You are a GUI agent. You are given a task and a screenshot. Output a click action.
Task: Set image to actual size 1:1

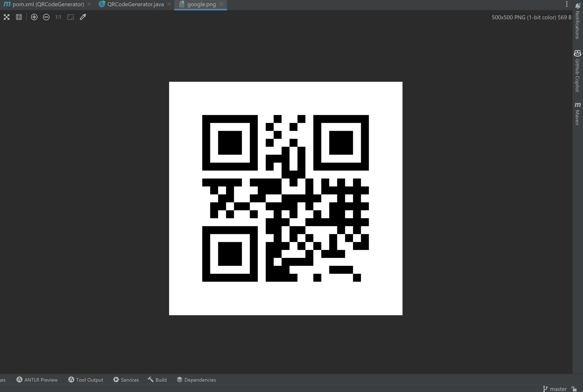(58, 17)
